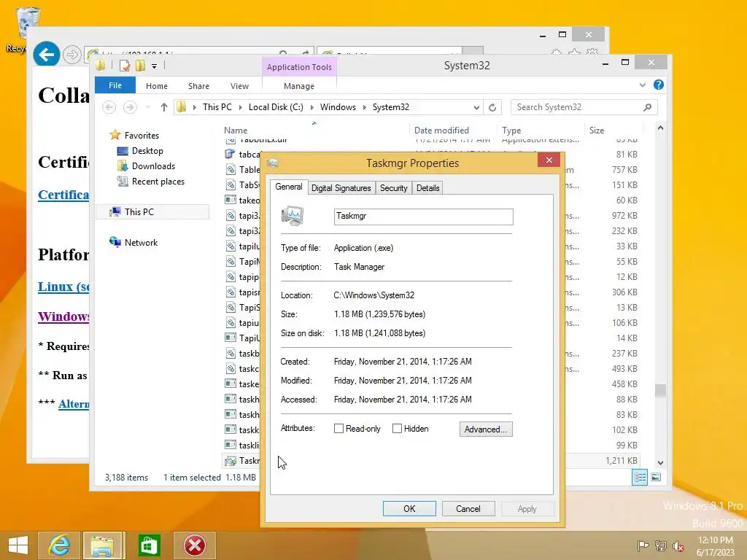Switch to details view layout icon
This screenshot has width=747, height=560.
[x=639, y=477]
